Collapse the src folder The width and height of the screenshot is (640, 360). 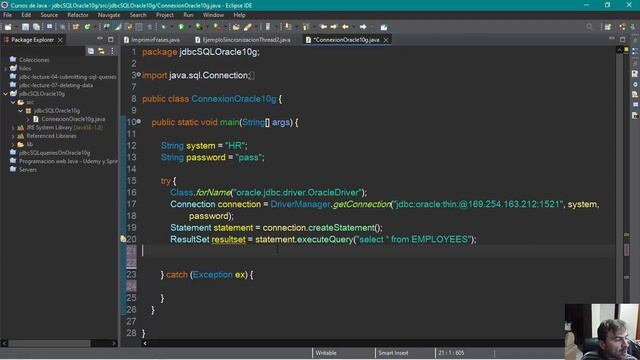(13, 102)
